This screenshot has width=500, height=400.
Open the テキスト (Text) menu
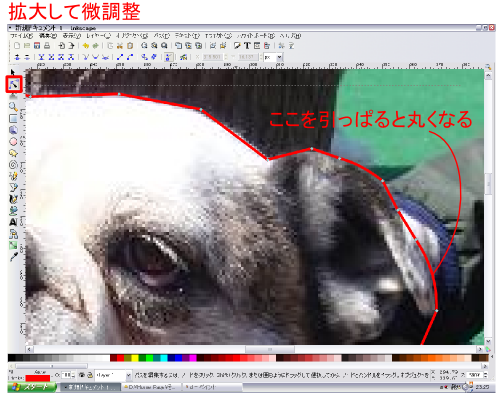pos(187,35)
